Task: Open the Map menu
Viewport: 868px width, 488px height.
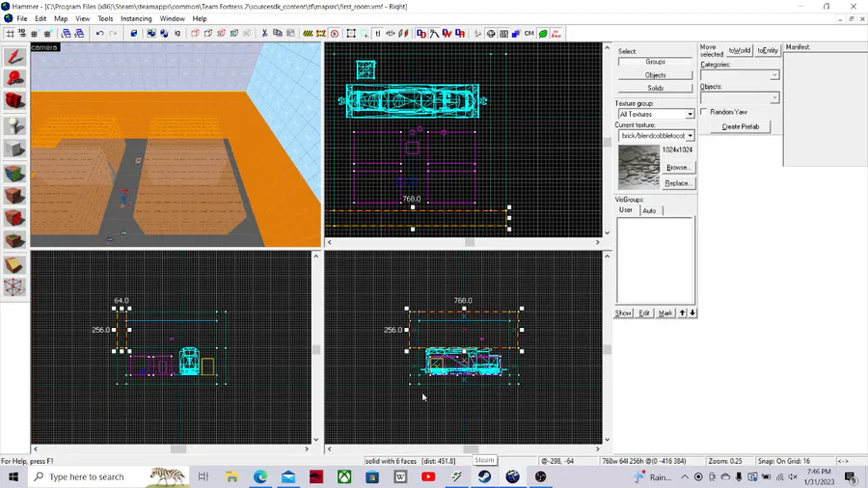Action: tap(61, 18)
